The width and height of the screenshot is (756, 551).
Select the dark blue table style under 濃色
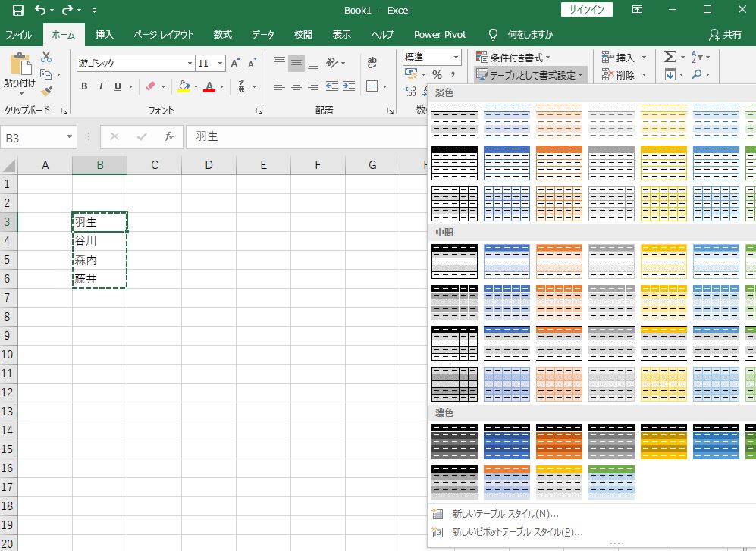point(507,442)
